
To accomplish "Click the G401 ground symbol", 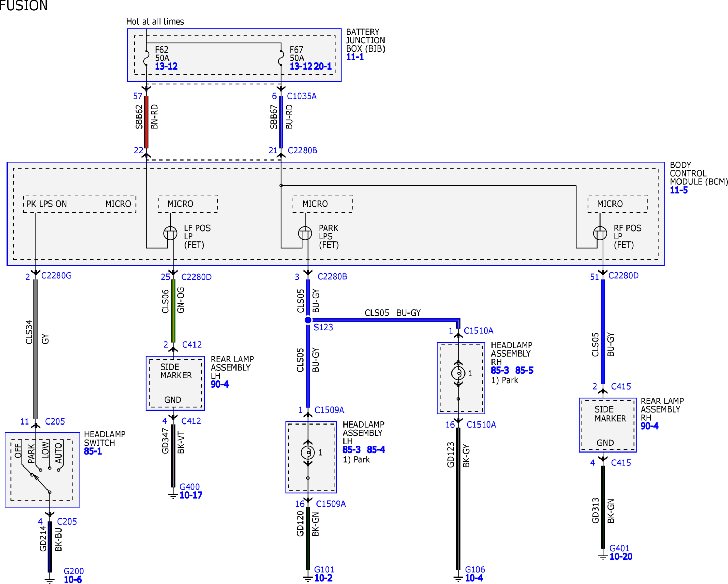I will click(603, 557).
